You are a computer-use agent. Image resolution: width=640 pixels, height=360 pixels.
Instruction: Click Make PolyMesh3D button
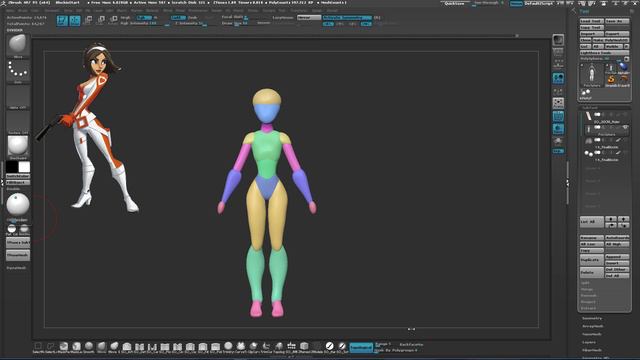tap(611, 40)
